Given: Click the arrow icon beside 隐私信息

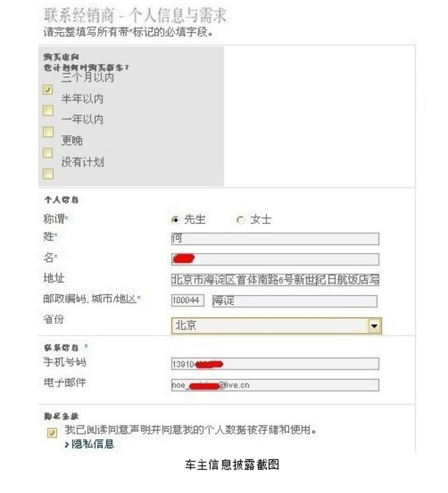Looking at the screenshot, I should 67,444.
